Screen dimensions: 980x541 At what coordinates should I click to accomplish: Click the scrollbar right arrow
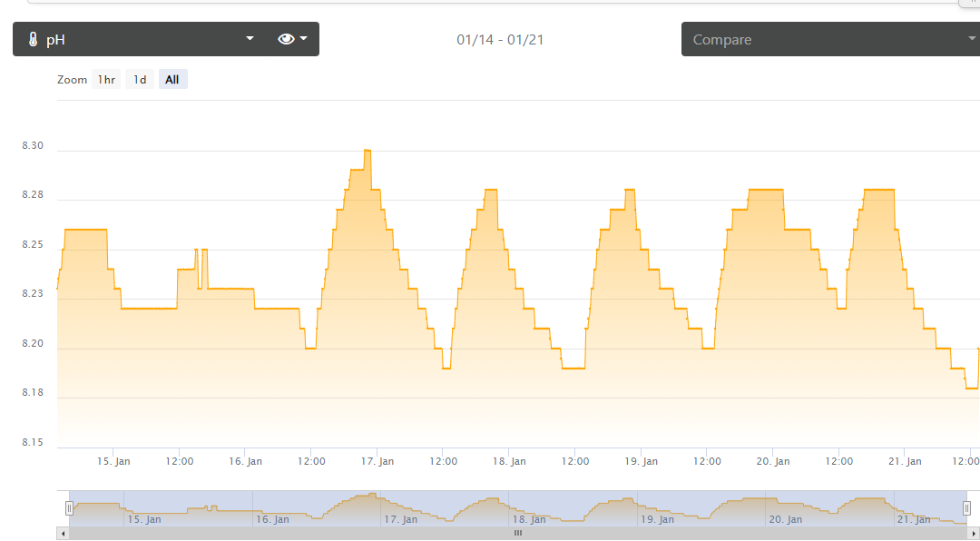click(975, 533)
